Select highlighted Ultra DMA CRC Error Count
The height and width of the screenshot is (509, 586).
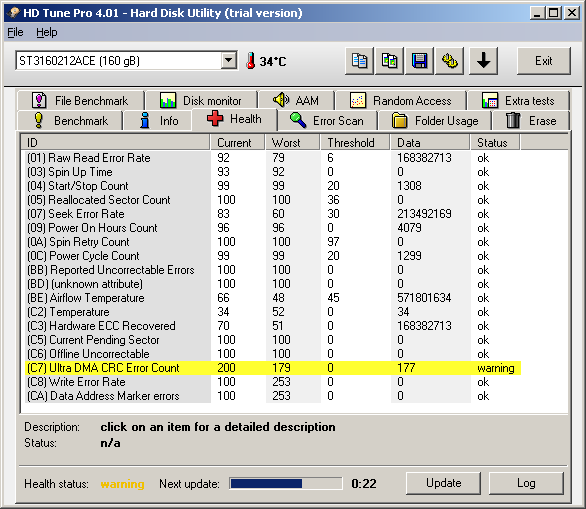[x=273, y=368]
